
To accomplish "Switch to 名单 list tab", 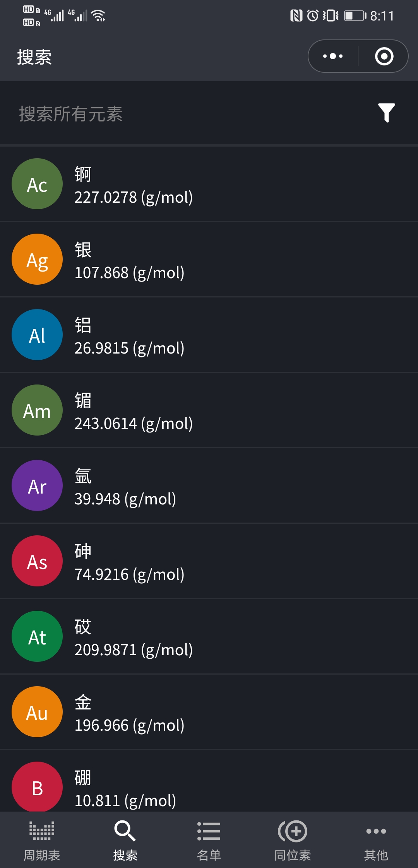I will pos(209,840).
